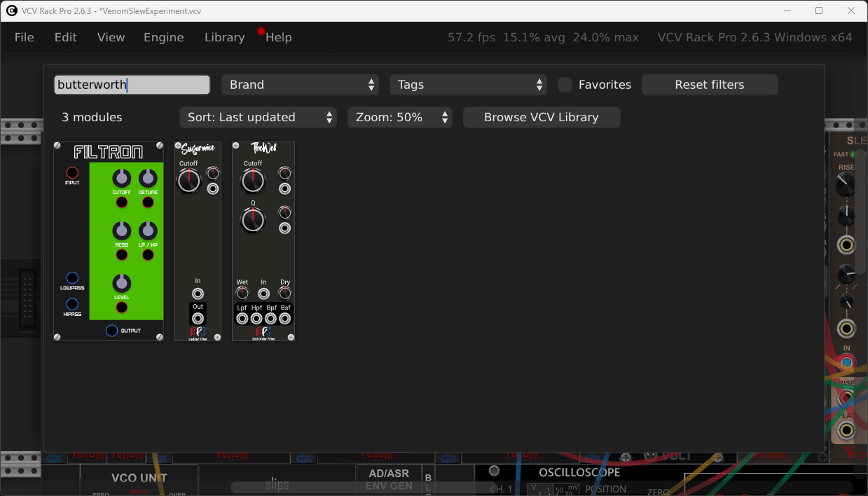
Task: Change the Zoom: 50% dropdown
Action: (400, 118)
